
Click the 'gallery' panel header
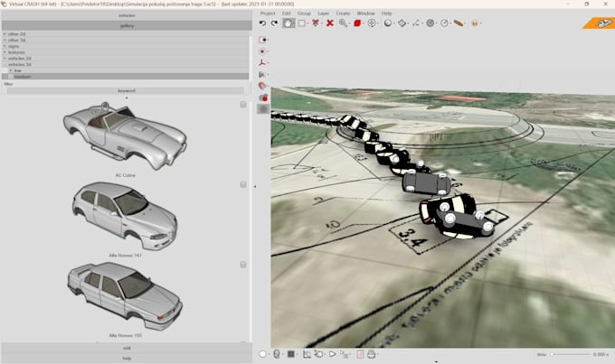127,26
